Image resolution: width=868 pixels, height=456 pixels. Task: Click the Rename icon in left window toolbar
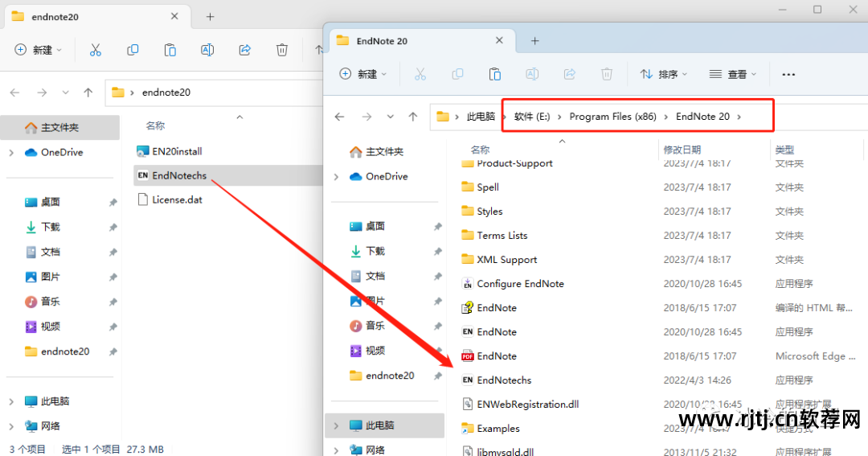(207, 50)
